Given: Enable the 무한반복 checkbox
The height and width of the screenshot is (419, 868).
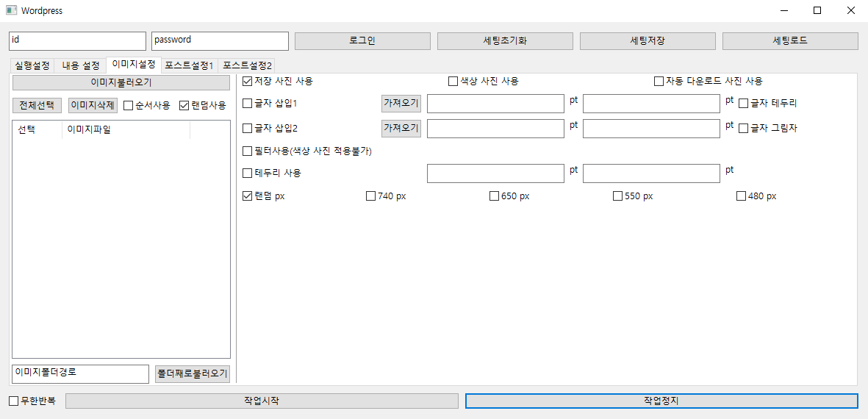Looking at the screenshot, I should (14, 401).
